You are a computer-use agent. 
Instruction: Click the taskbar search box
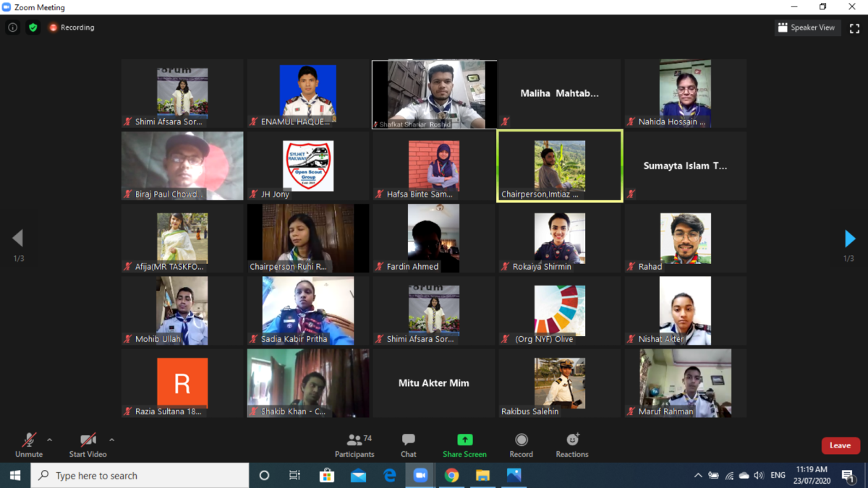click(x=140, y=475)
